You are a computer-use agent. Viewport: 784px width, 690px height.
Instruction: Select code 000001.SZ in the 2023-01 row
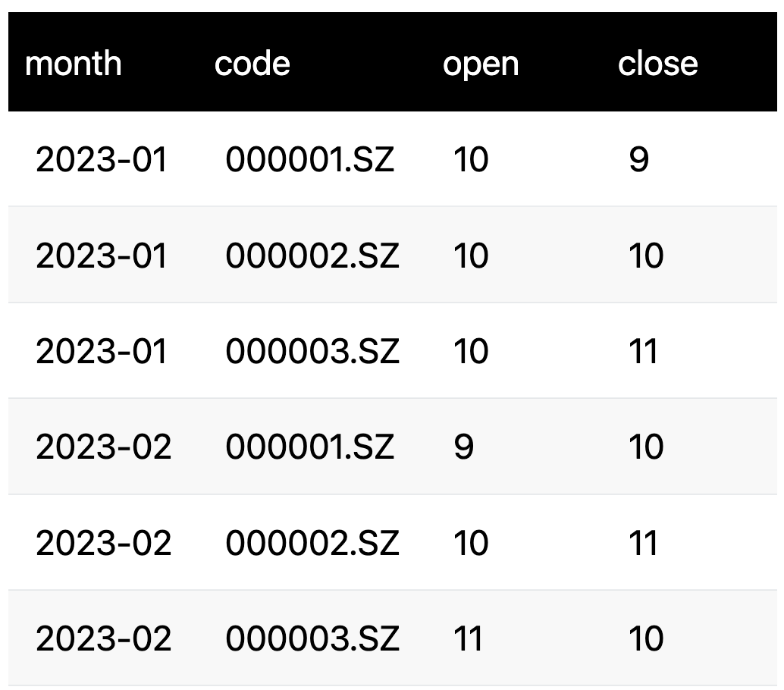(310, 160)
